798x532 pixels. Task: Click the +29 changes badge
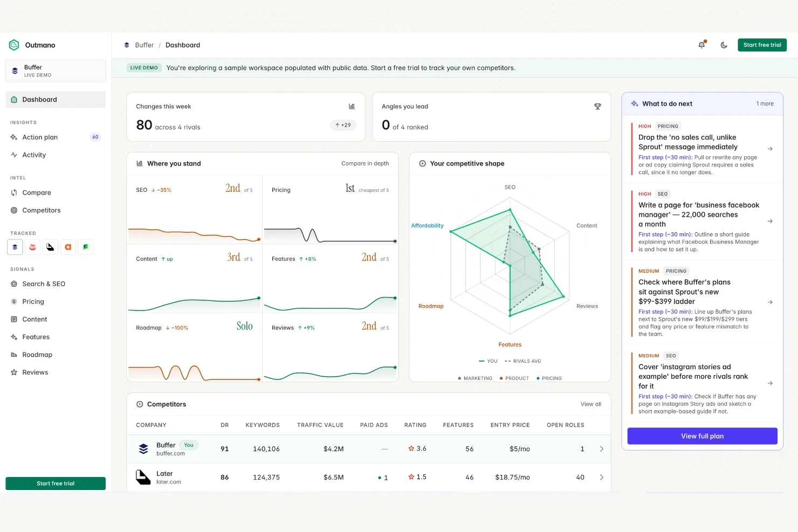coord(343,125)
